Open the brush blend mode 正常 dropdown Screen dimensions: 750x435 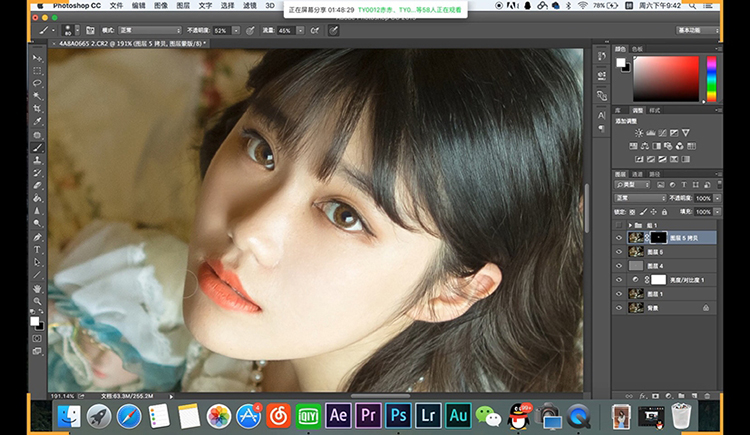(x=150, y=30)
